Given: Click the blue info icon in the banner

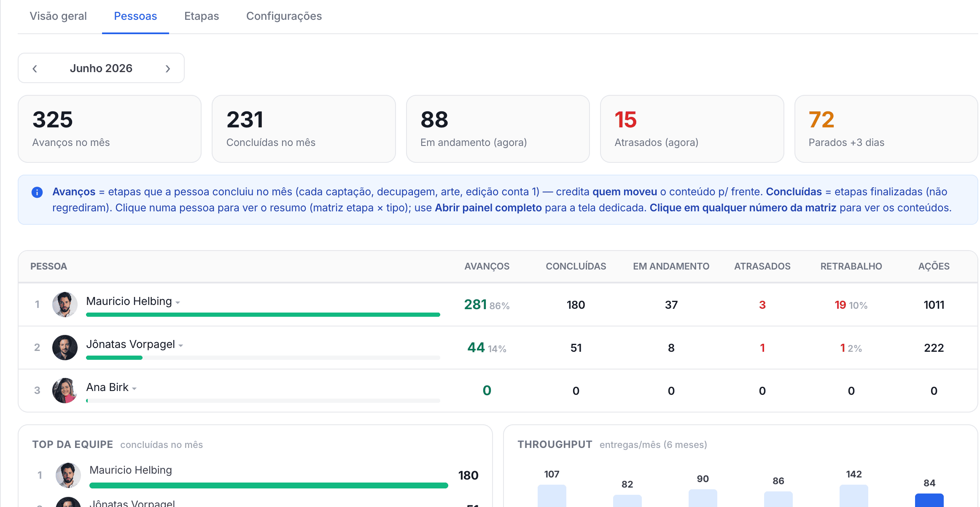Looking at the screenshot, I should (37, 192).
